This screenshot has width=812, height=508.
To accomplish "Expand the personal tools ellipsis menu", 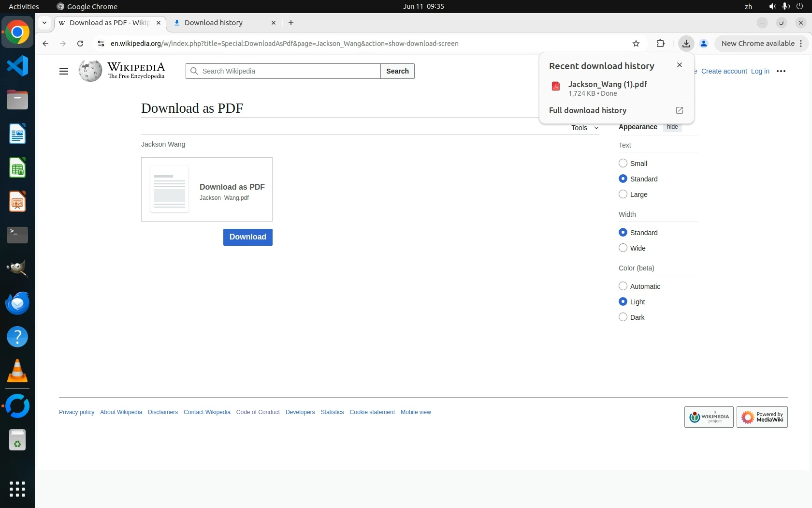I will click(781, 71).
